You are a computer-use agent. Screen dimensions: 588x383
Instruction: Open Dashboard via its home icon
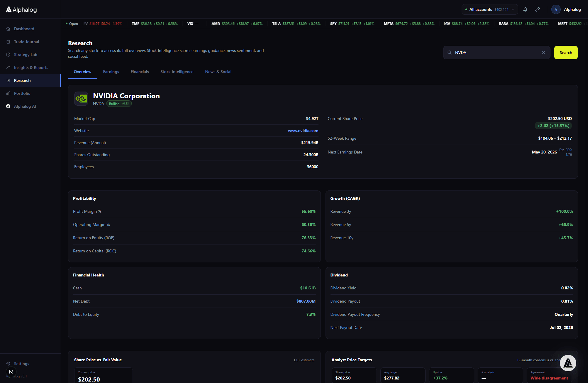point(8,29)
